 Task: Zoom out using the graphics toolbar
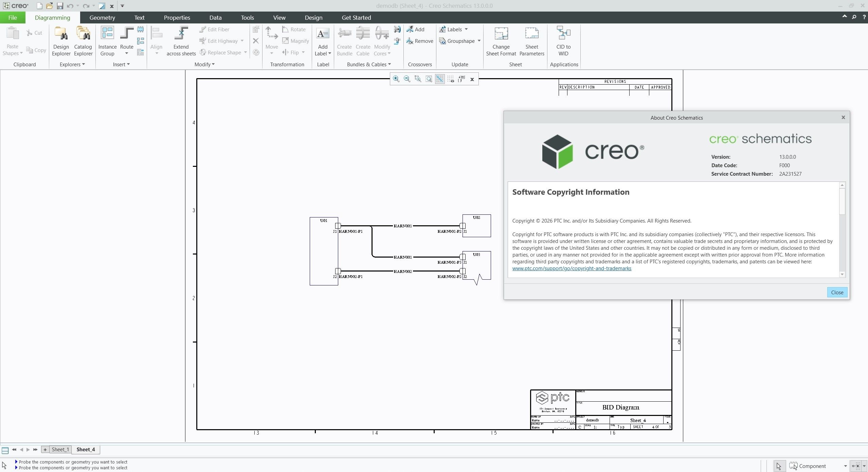click(x=407, y=79)
